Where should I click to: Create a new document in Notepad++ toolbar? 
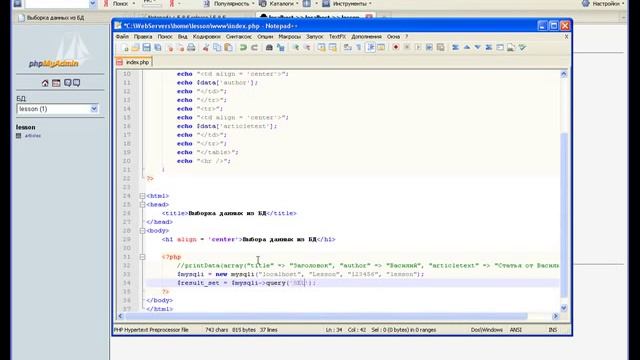(x=124, y=48)
